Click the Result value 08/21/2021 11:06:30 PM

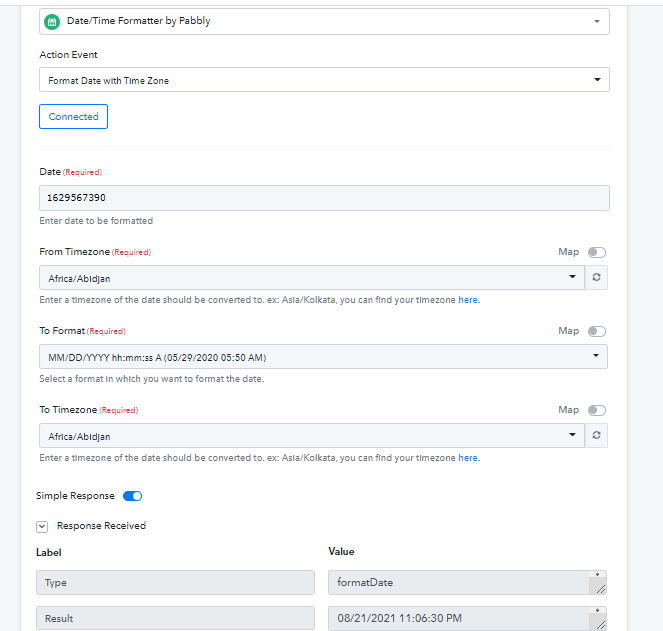pyautogui.click(x=467, y=618)
